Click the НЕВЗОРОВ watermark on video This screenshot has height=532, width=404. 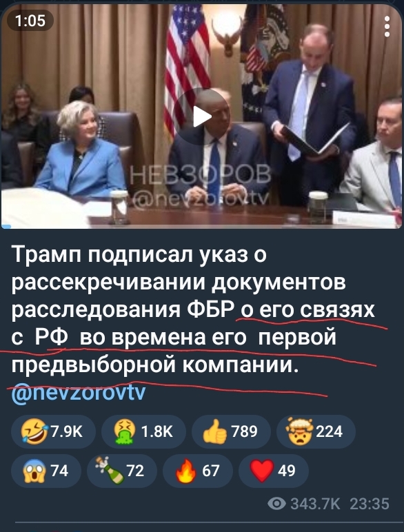pyautogui.click(x=201, y=175)
